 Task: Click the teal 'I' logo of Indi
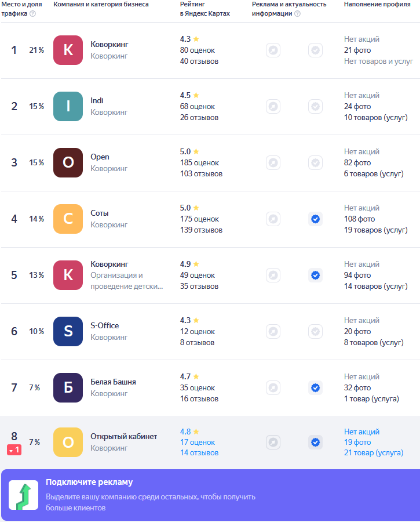[x=68, y=107]
